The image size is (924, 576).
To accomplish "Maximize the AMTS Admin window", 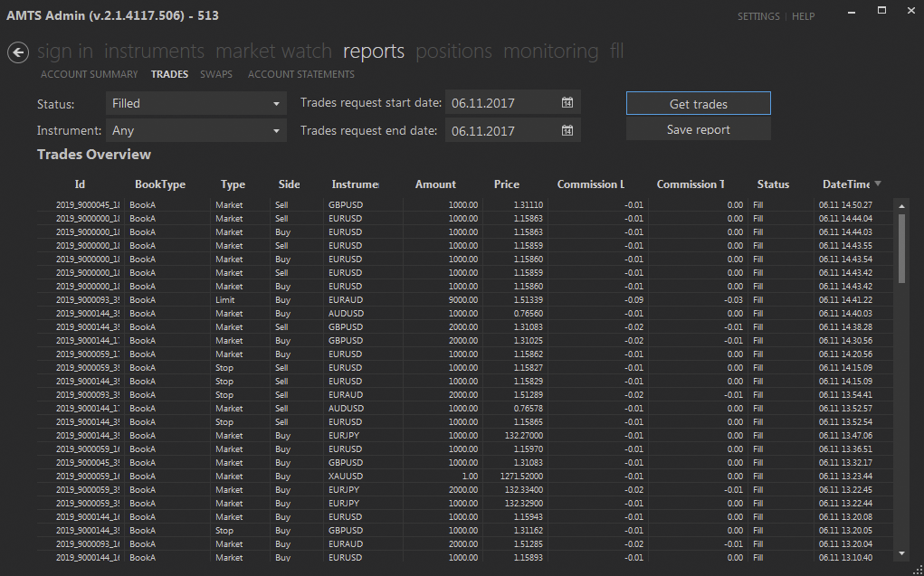I will [x=881, y=10].
